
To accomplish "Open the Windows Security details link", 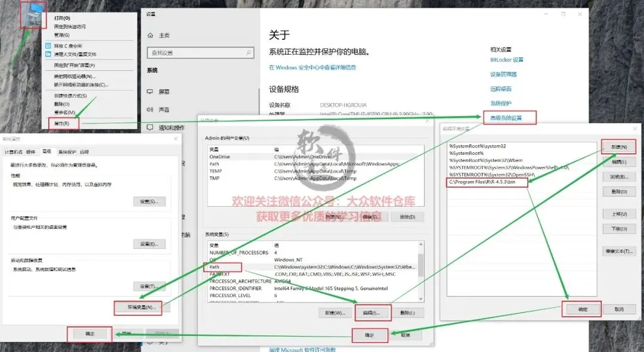I will [312, 67].
